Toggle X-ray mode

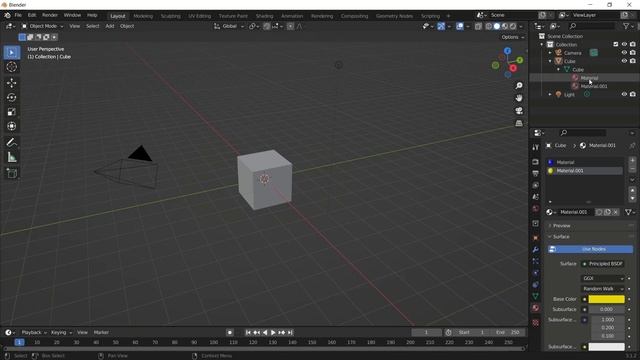point(478,26)
